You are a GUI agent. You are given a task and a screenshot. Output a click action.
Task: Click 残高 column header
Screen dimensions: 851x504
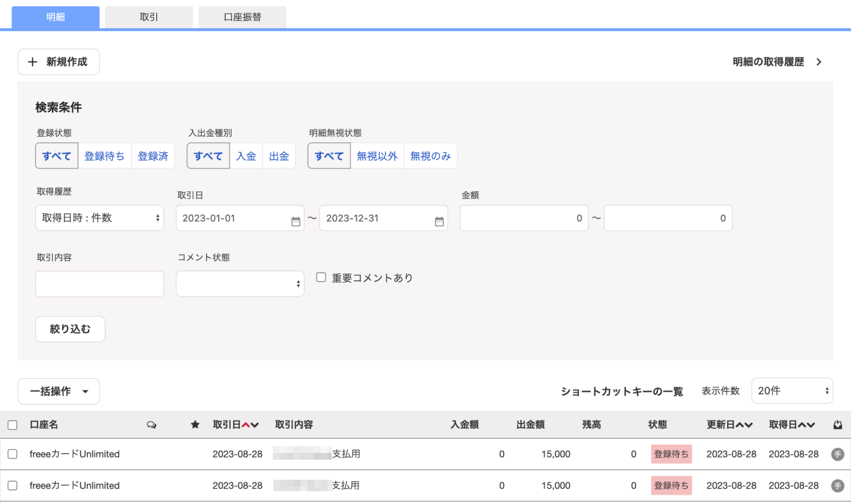click(x=592, y=424)
